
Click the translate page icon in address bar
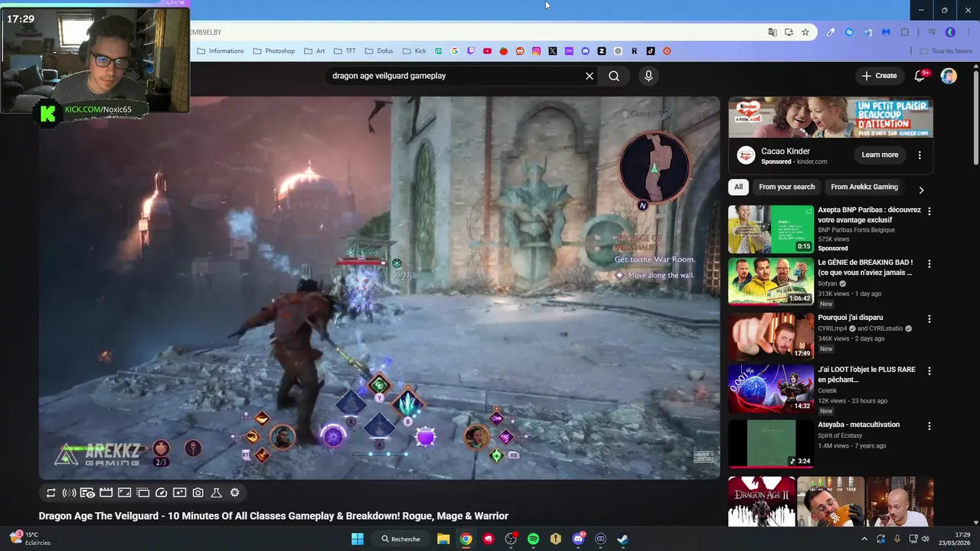773,32
